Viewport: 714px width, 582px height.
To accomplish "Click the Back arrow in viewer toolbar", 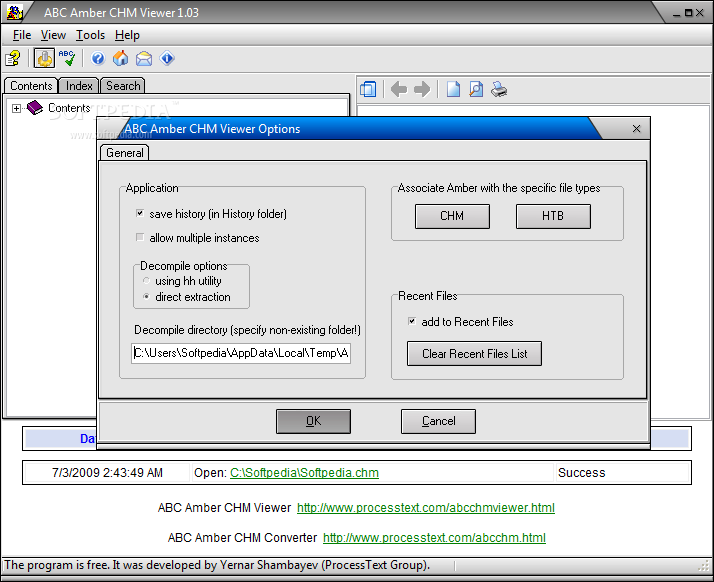I will pos(399,89).
